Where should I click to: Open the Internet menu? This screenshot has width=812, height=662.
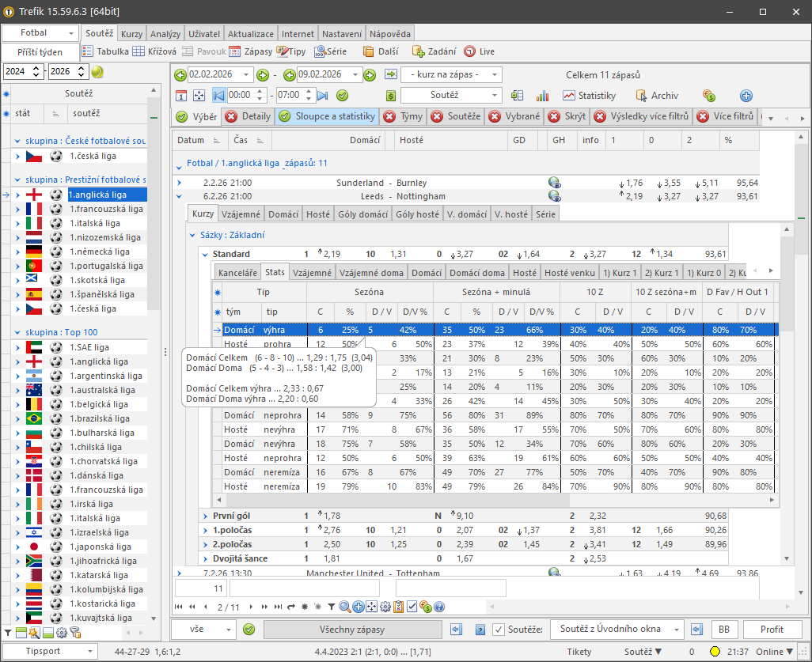click(x=299, y=33)
